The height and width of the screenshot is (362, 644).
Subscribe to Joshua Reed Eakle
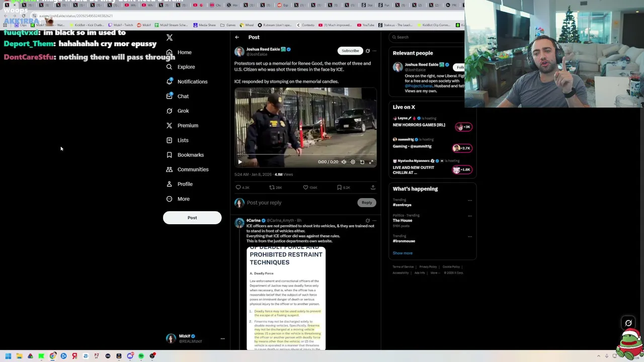pos(350,51)
